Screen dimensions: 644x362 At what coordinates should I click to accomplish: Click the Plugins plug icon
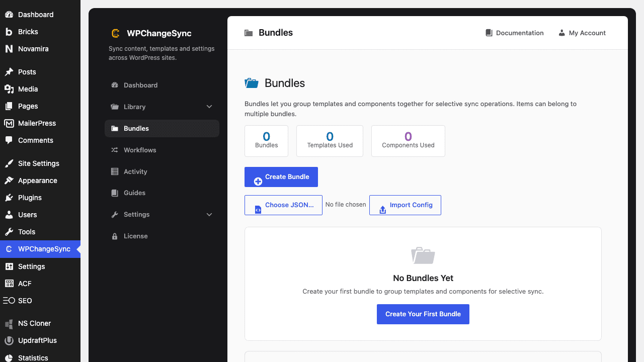9,198
